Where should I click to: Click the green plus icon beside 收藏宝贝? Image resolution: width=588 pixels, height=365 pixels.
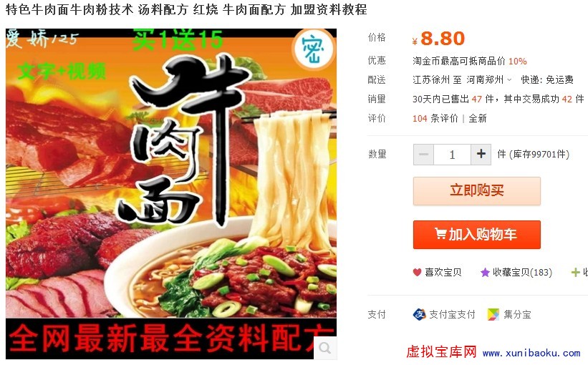point(575,273)
